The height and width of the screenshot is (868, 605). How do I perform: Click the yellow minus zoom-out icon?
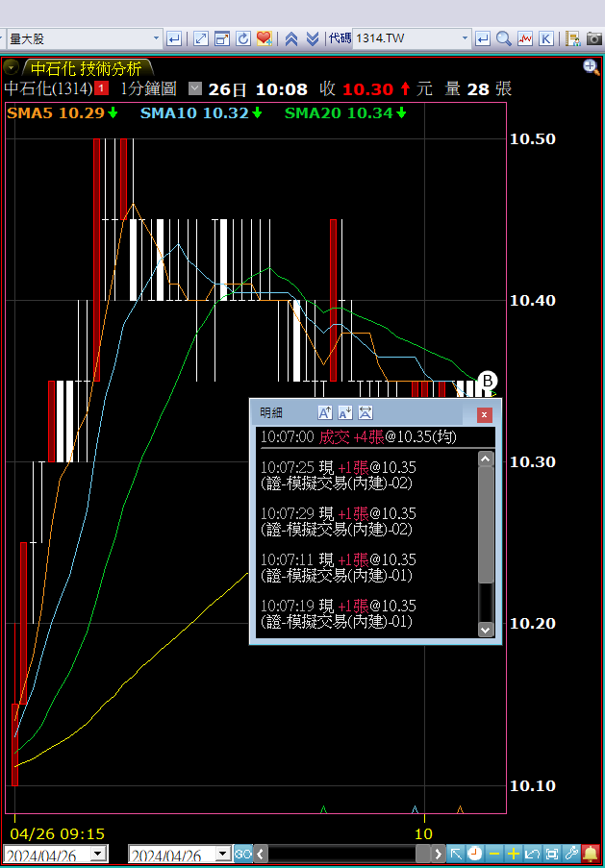coord(494,853)
